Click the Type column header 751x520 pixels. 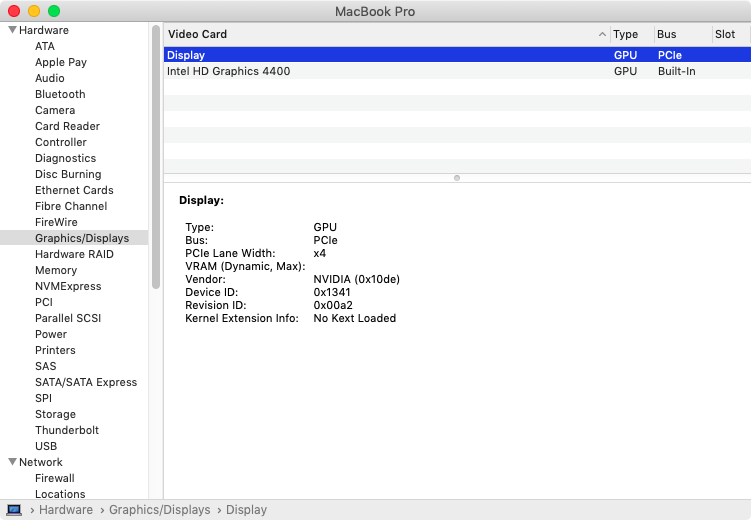pyautogui.click(x=632, y=34)
